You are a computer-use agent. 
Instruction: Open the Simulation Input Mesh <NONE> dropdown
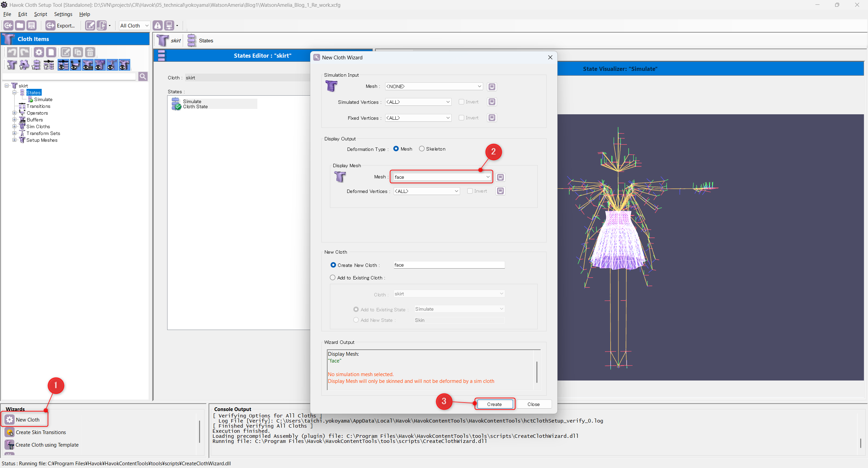(x=434, y=86)
